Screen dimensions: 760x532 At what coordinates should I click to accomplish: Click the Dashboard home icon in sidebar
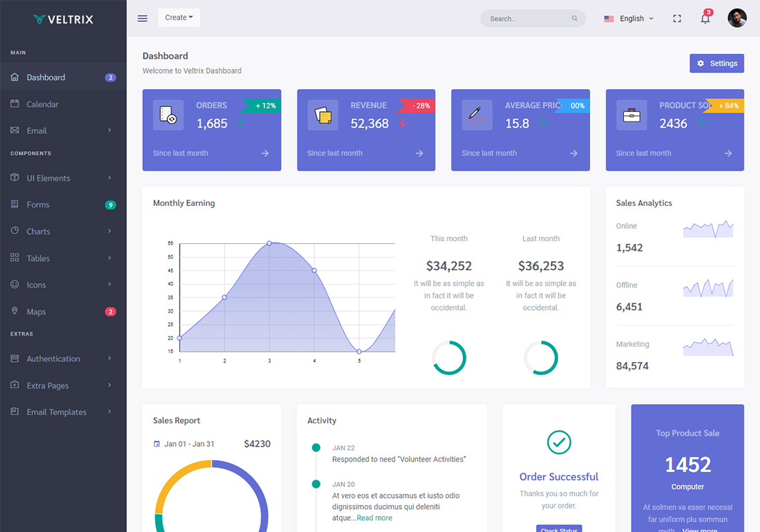click(x=15, y=77)
